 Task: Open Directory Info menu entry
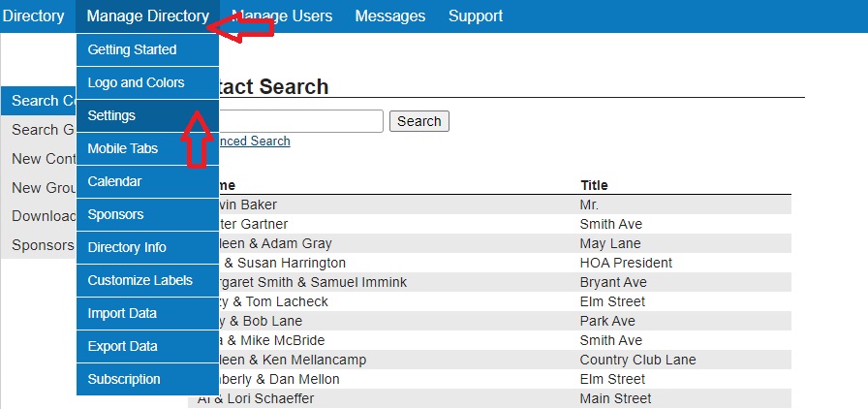[x=127, y=247]
